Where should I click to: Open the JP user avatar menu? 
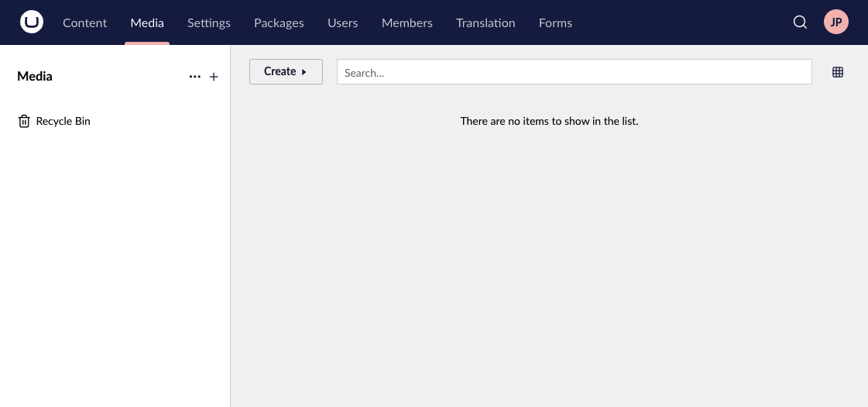tap(835, 22)
